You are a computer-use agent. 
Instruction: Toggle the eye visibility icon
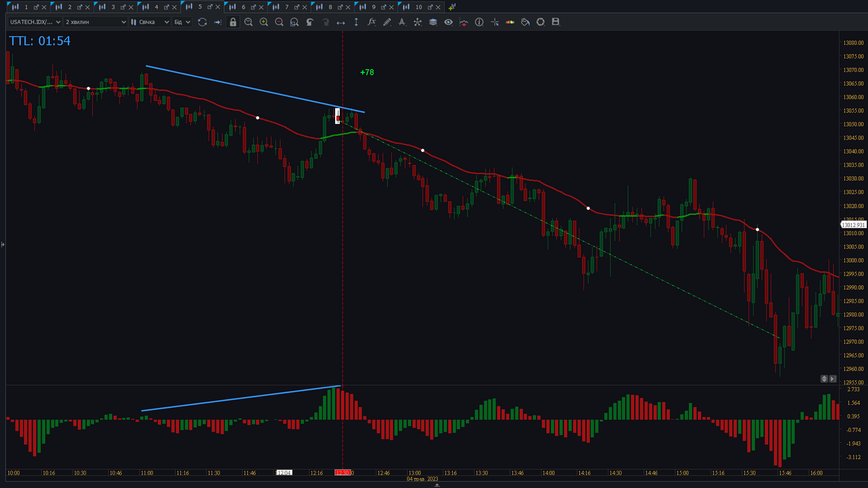coord(448,22)
